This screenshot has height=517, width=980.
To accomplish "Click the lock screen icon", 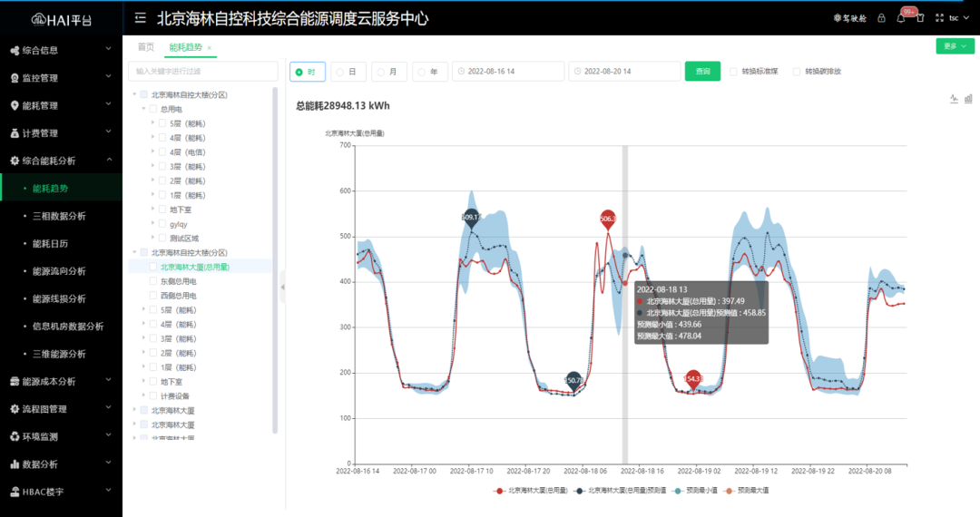I will 881,18.
